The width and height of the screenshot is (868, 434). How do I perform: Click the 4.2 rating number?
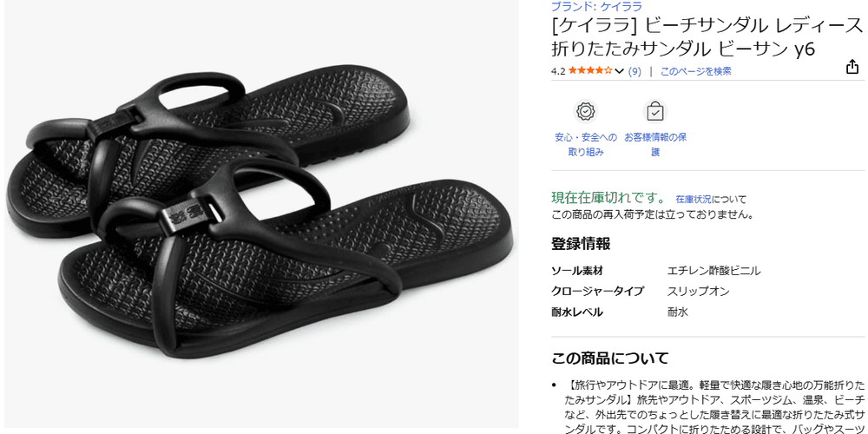pos(558,71)
